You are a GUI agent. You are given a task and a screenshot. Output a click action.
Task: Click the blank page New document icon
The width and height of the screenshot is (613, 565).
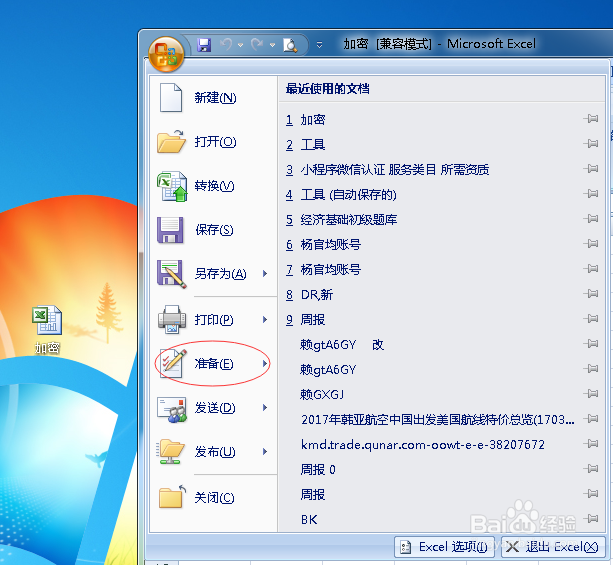tap(171, 98)
